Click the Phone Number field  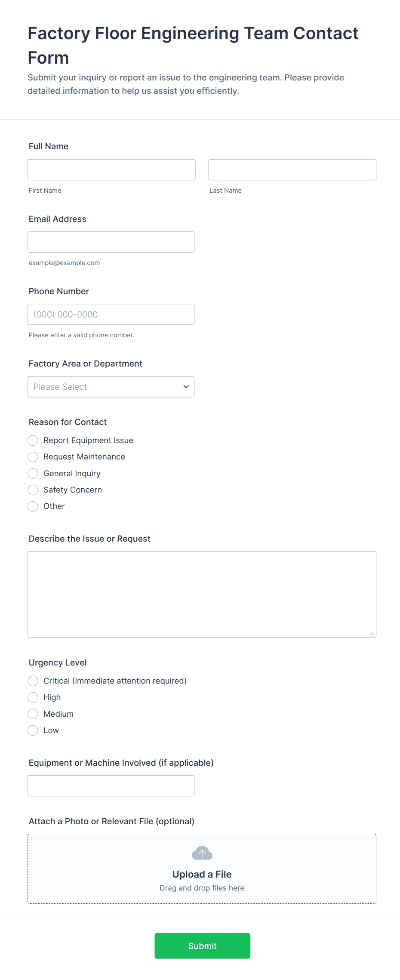(111, 314)
